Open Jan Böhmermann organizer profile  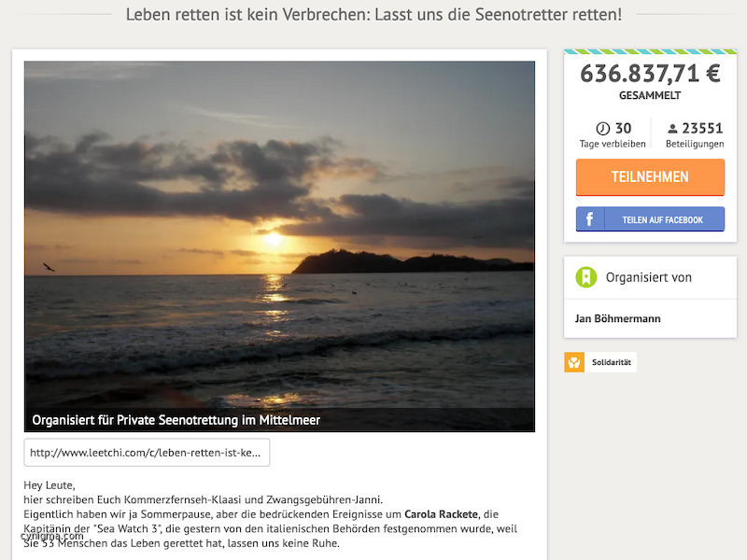(617, 318)
